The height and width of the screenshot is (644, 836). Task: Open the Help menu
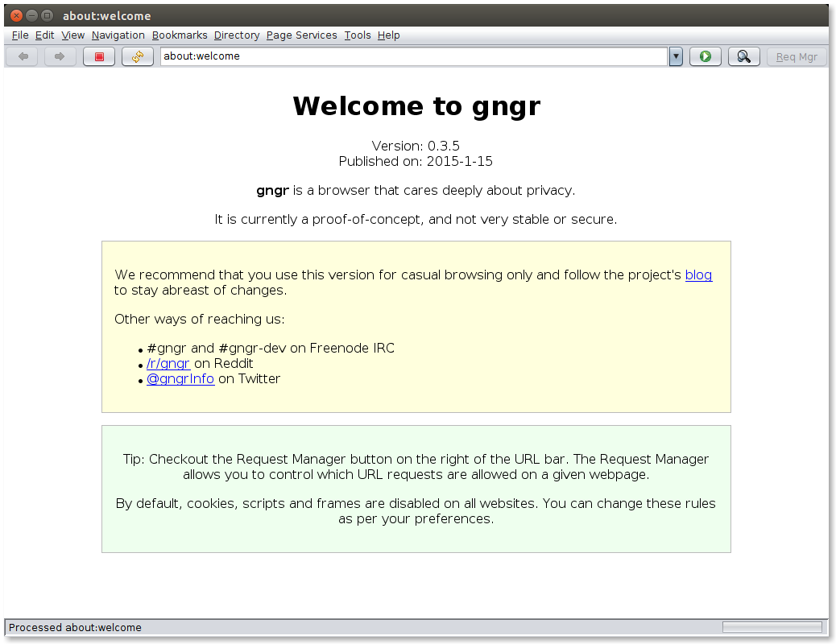[389, 35]
